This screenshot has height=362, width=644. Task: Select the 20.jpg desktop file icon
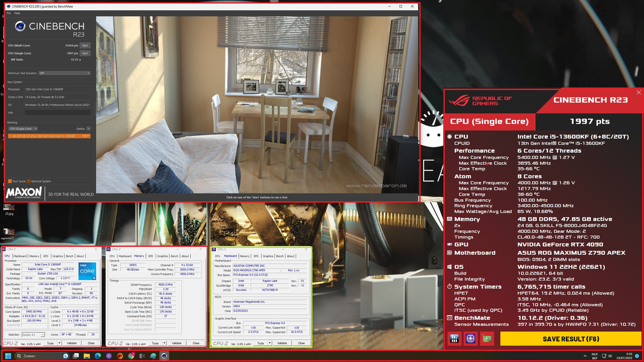(9, 208)
